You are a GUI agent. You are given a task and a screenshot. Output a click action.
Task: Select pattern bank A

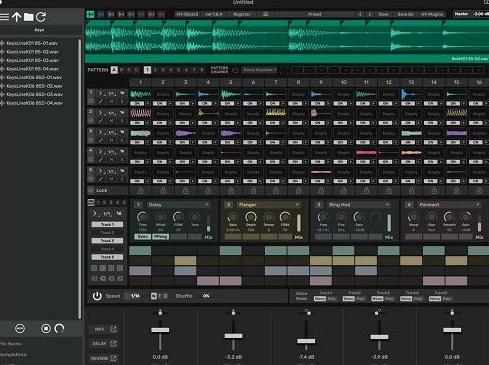click(x=114, y=70)
